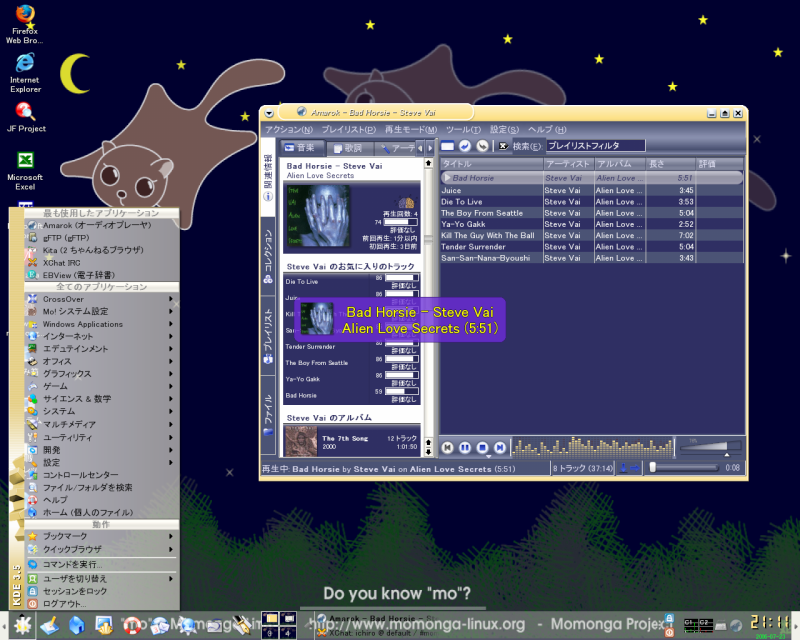Sort playlist by タイトル column header
Image resolution: width=800 pixels, height=640 pixels.
point(492,164)
